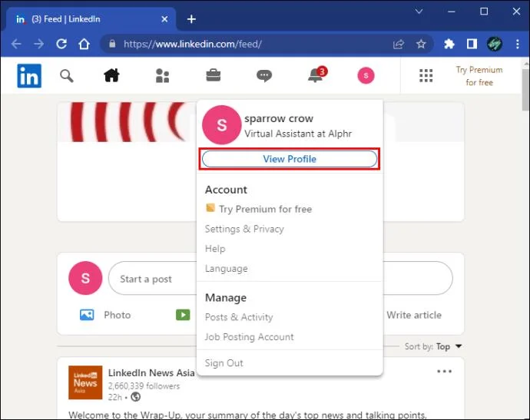Click the browser forward arrow
This screenshot has height=420, width=530.
tap(39, 44)
